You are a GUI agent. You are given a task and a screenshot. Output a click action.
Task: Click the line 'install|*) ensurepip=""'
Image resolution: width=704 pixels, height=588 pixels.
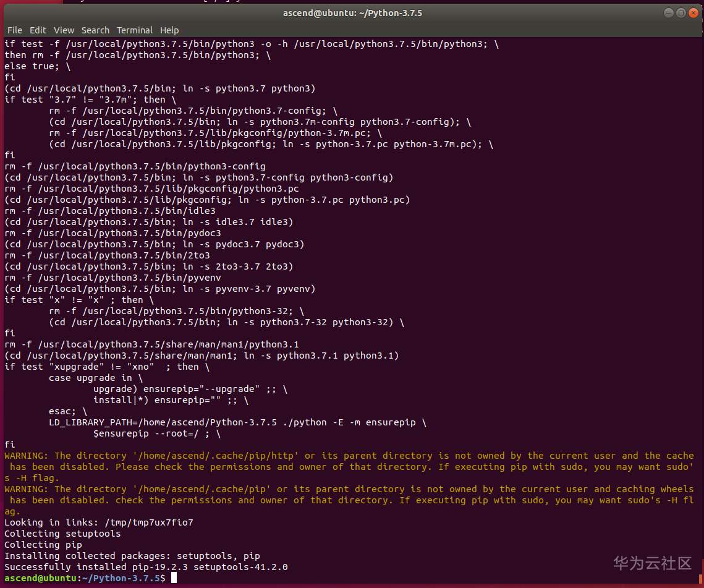pos(171,400)
